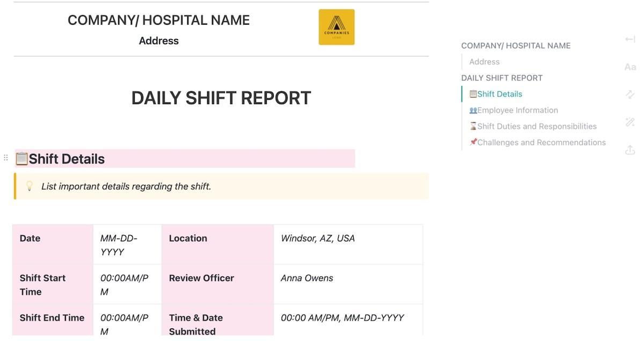The image size is (644, 341).
Task: Open the magic wand tool
Action: click(630, 122)
